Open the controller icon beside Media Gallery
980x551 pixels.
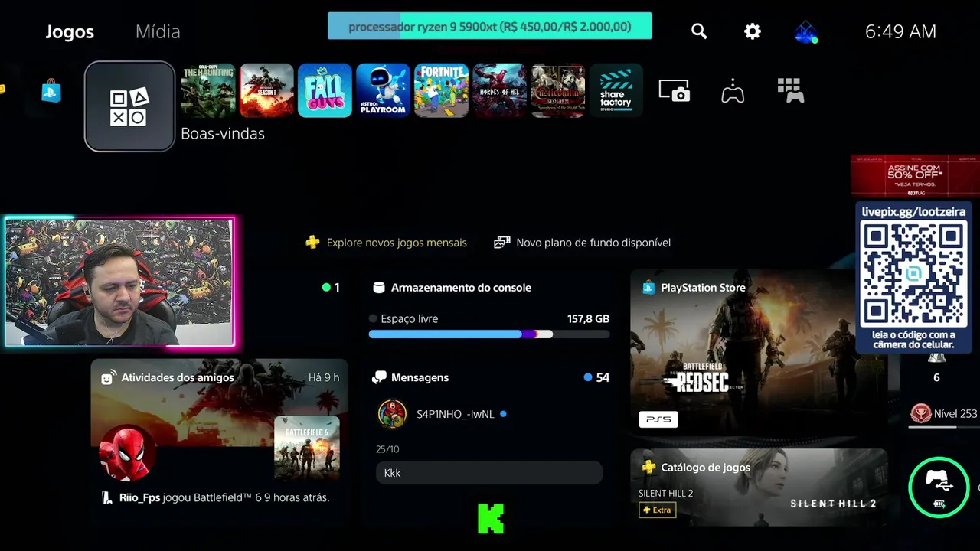coord(733,90)
